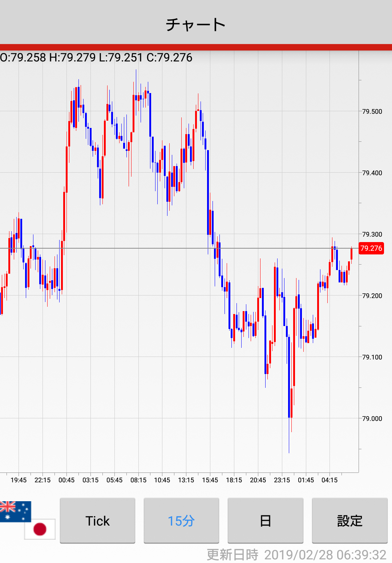Click the 15:45 time axis label

coord(210,480)
